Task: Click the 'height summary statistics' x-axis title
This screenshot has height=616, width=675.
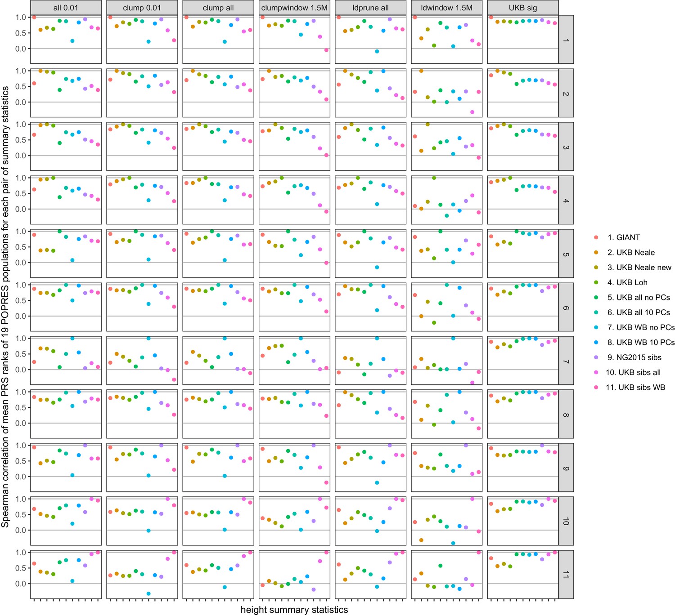Action: (294, 610)
